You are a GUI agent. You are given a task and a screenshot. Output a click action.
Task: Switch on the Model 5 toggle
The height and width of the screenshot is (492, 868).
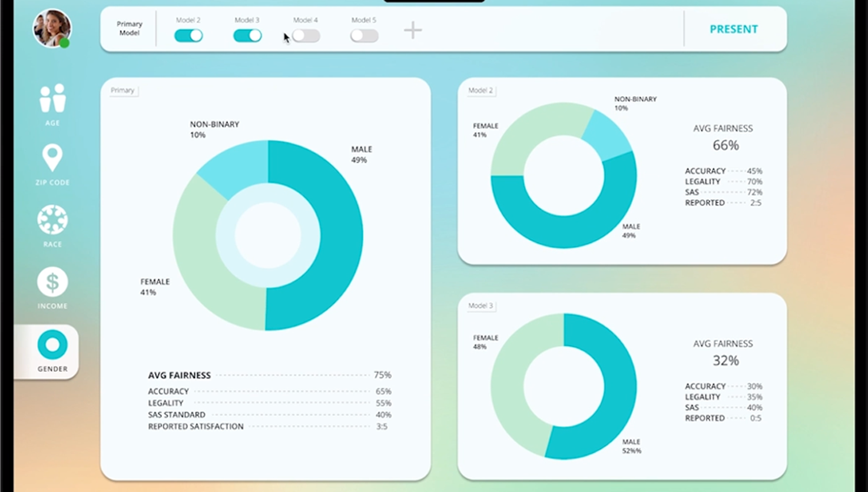pyautogui.click(x=364, y=35)
